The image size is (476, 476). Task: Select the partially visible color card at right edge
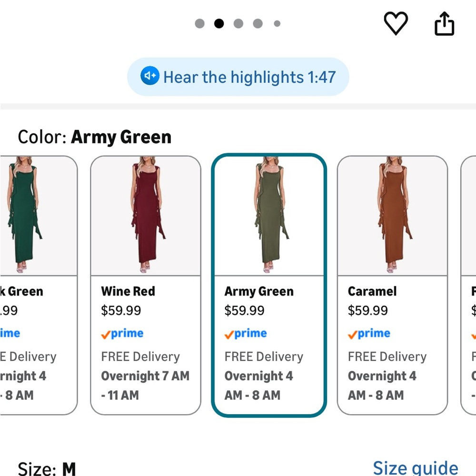tap(468, 285)
